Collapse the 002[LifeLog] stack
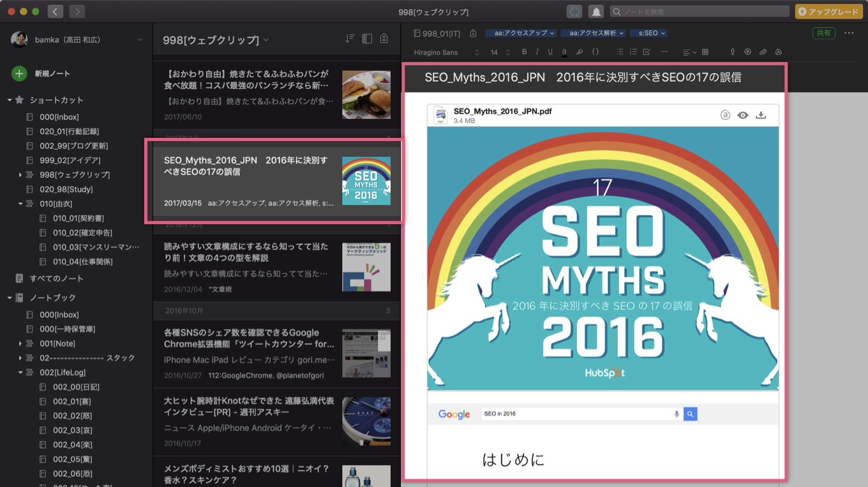 20,373
